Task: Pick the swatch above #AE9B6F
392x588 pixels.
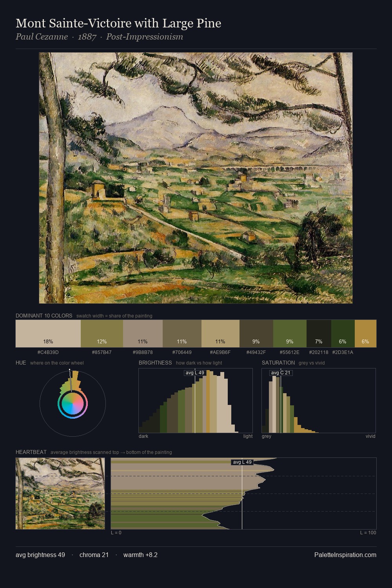Action: (x=220, y=334)
